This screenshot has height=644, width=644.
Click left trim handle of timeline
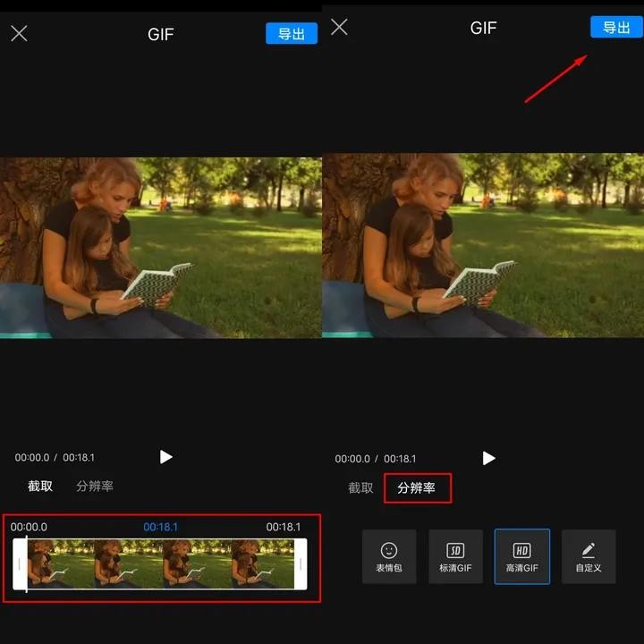(19, 564)
